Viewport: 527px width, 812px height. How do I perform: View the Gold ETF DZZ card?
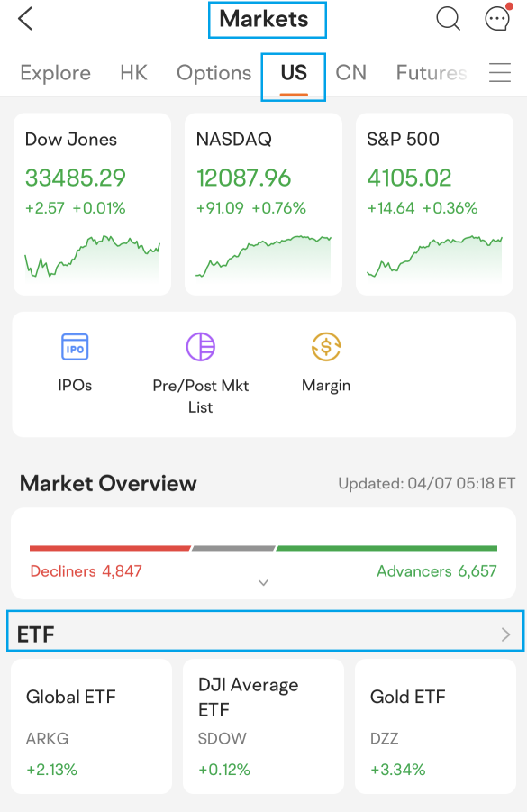pos(434,726)
